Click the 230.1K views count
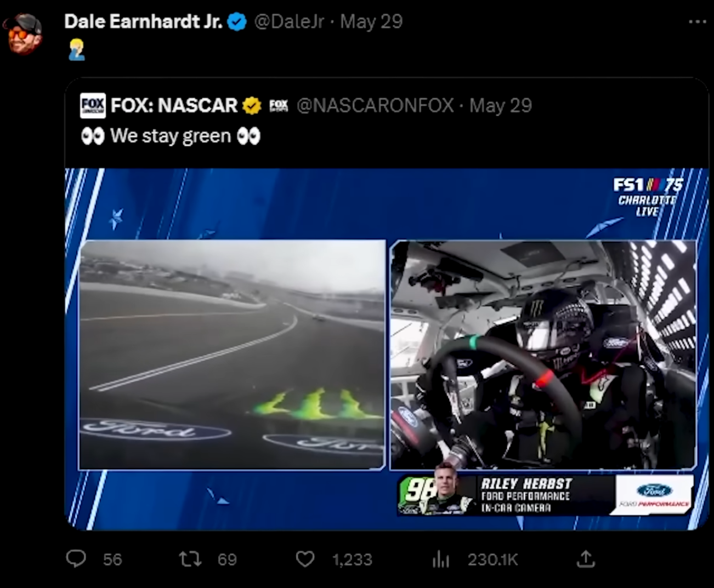Screen dimensions: 714x588 coord(492,560)
